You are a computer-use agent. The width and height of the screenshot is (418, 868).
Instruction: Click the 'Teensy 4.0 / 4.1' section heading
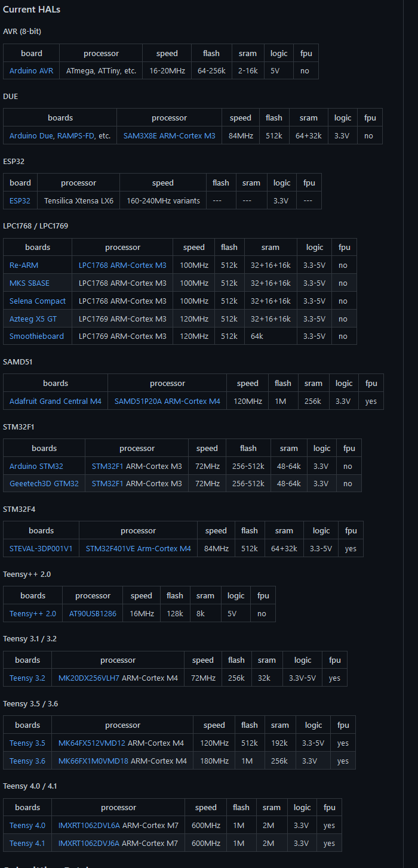pyautogui.click(x=30, y=786)
